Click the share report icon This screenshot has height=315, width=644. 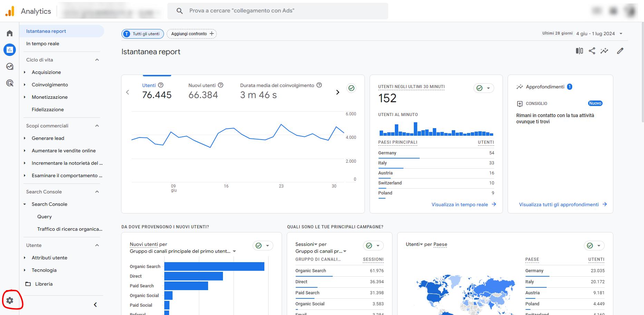coord(592,51)
